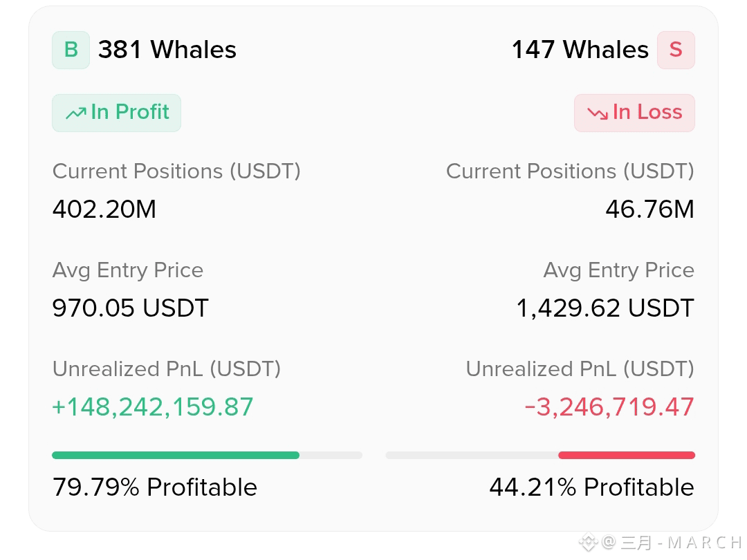Click the red 44.21% profitable progress bar

pyautogui.click(x=540, y=455)
